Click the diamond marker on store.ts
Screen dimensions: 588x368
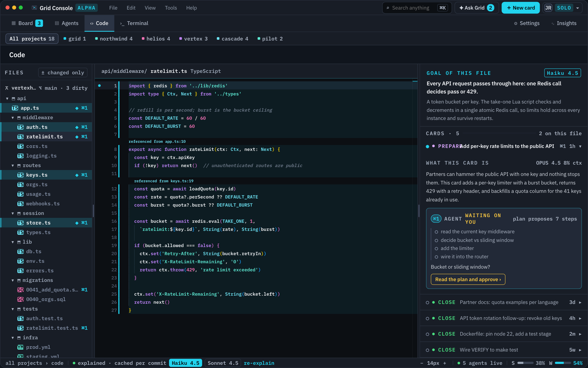point(77,223)
